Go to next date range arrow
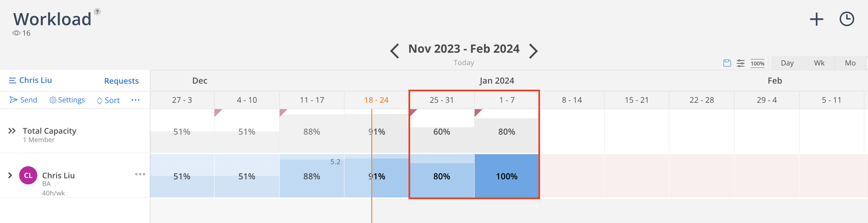This screenshot has height=223, width=868. click(x=533, y=51)
